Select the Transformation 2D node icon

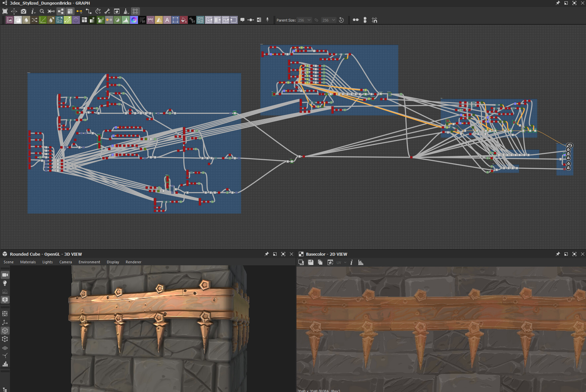pyautogui.click(x=175, y=20)
